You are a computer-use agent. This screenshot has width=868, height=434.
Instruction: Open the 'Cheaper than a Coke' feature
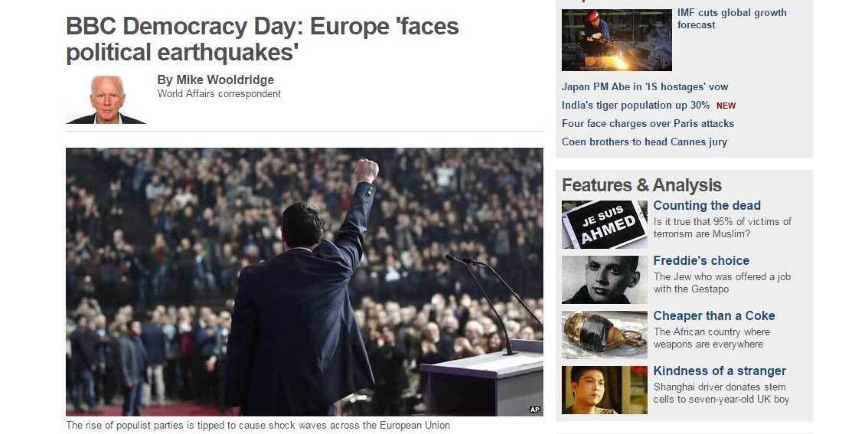pos(714,316)
